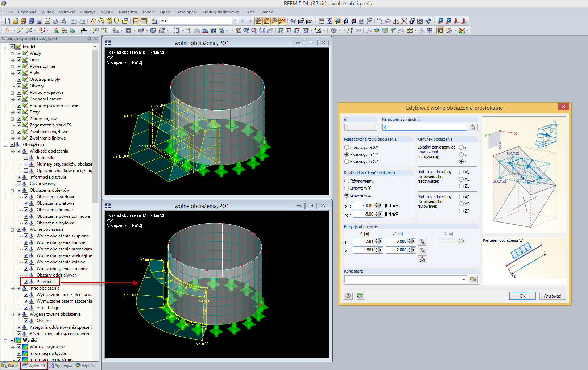Click the New model toolbar icon
Viewport: 588px width, 370px height.
pyautogui.click(x=7, y=21)
